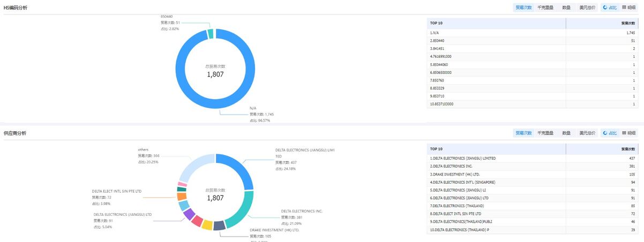
Task: Switch HS编码分析 to 美元总价 metric
Action: pyautogui.click(x=587, y=7)
